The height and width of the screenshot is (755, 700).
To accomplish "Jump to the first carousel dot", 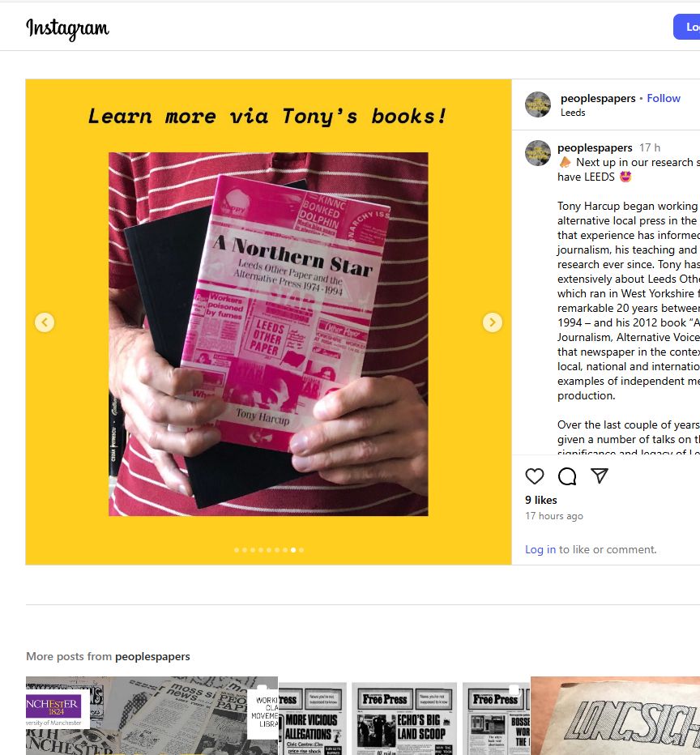I will [x=237, y=550].
